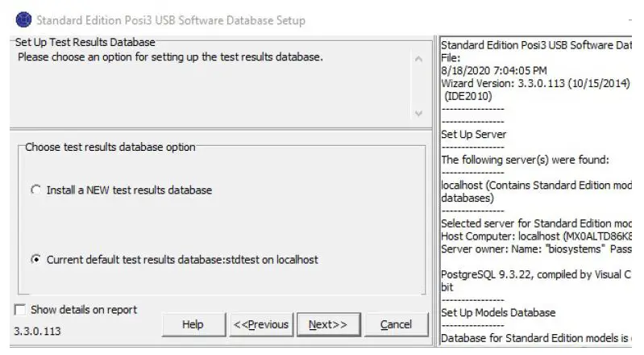The height and width of the screenshot is (355, 644).
Task: Enable Show details on report
Action: 20,310
